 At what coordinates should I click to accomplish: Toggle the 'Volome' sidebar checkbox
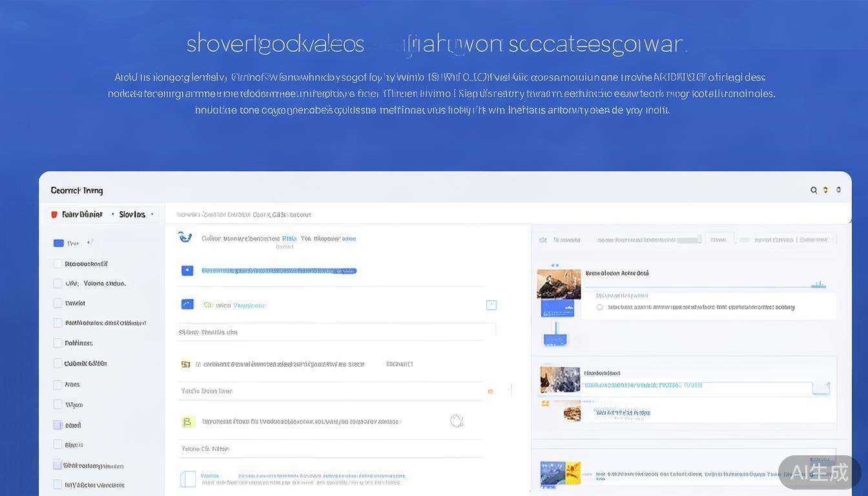58,283
